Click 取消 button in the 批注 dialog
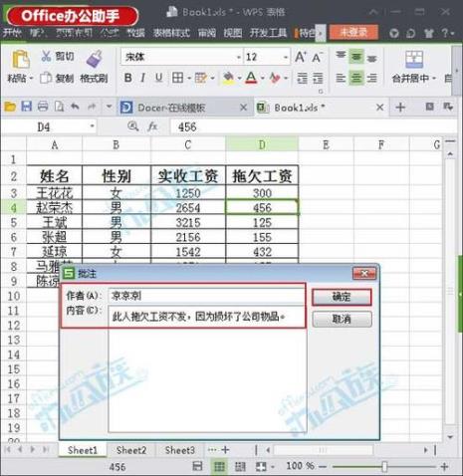The image size is (463, 476). click(x=342, y=319)
